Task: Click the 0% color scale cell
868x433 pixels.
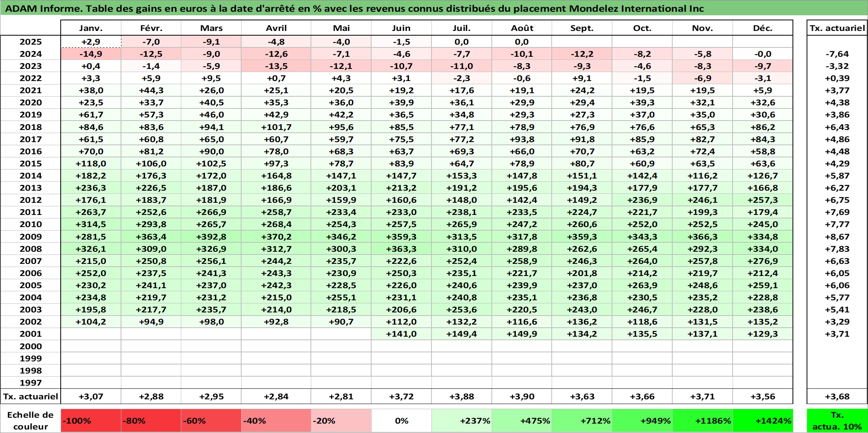Action: pos(401,421)
